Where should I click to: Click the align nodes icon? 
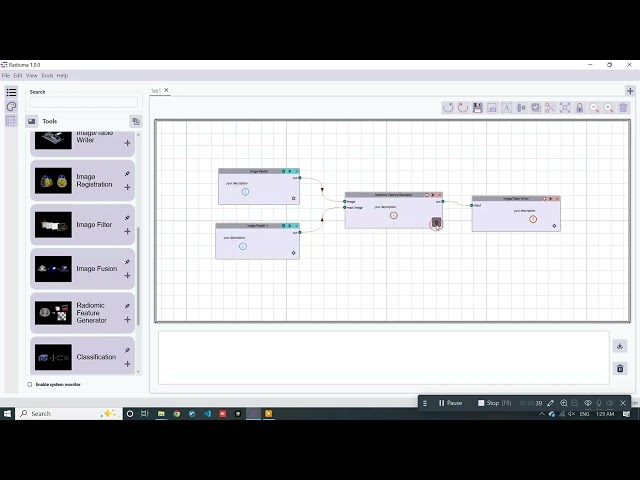pyautogui.click(x=521, y=108)
